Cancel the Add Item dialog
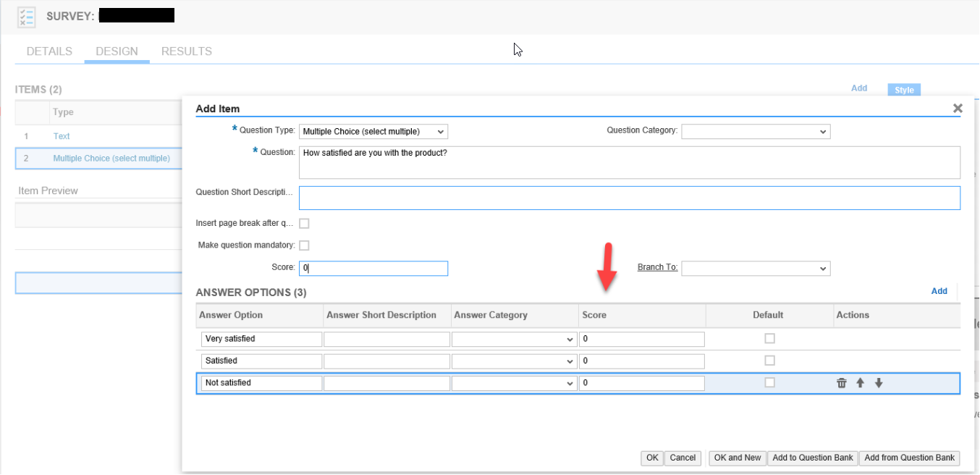The width and height of the screenshot is (980, 475). coord(683,458)
